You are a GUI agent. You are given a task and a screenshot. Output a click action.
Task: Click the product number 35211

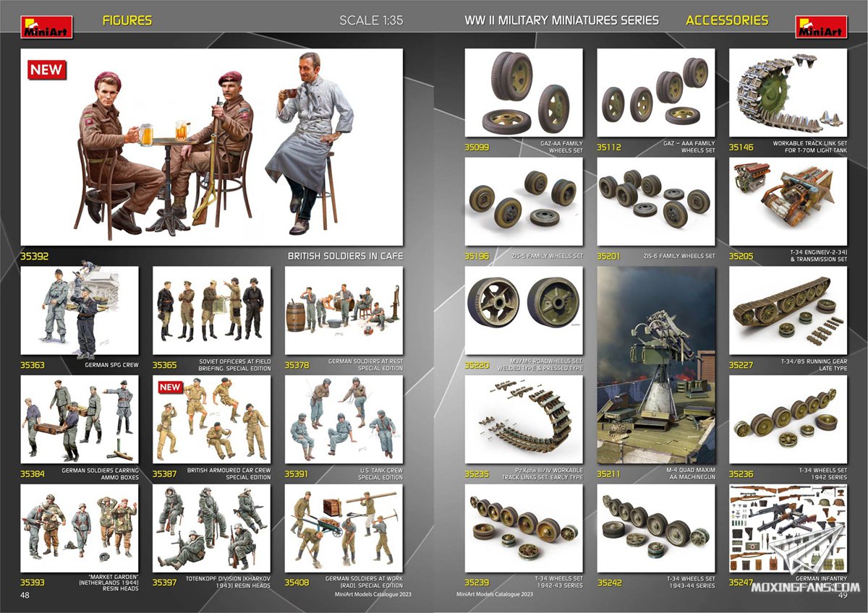[609, 474]
